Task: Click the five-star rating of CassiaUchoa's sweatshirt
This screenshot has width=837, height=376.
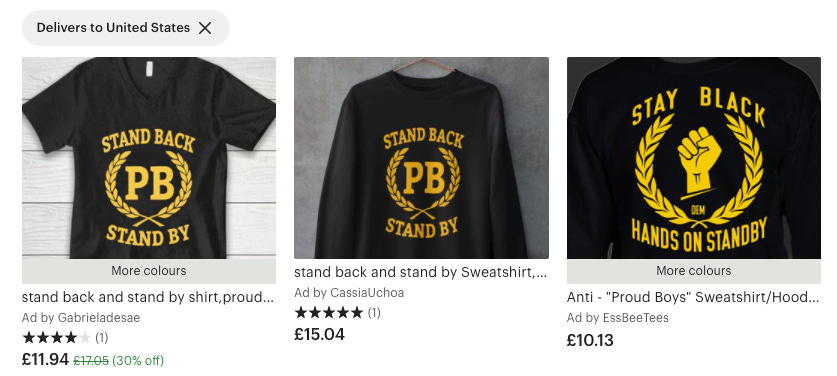Action: pos(329,312)
